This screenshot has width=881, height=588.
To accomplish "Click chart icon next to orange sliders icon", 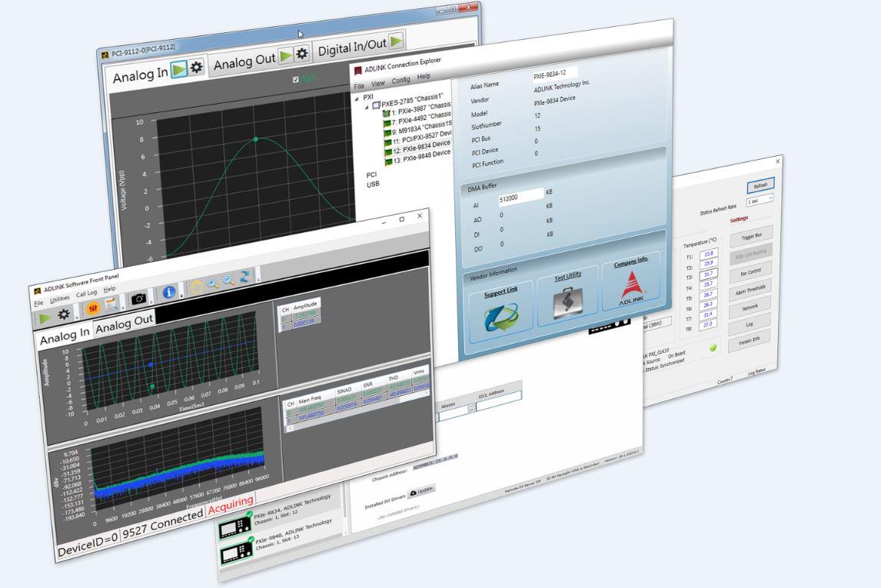I will [x=111, y=304].
